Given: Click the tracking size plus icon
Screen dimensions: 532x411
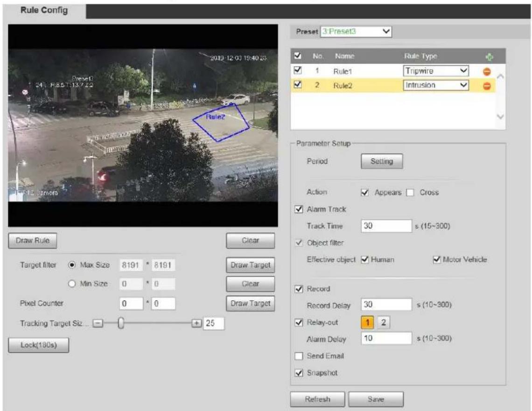Looking at the screenshot, I should click(x=196, y=323).
